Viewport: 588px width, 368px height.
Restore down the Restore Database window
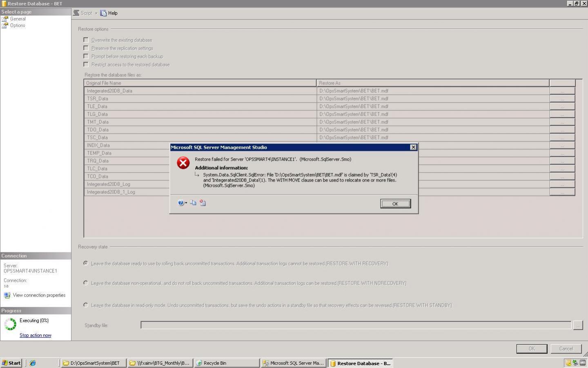tap(577, 3)
